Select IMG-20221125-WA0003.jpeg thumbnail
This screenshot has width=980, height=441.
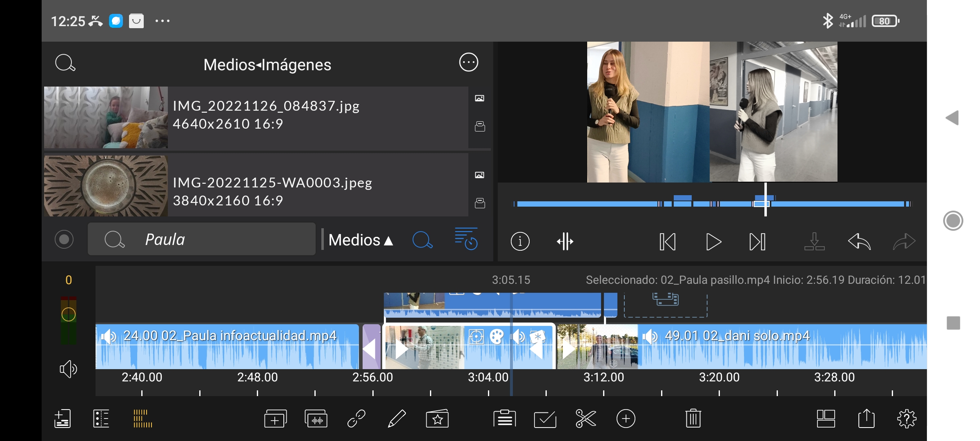(106, 186)
